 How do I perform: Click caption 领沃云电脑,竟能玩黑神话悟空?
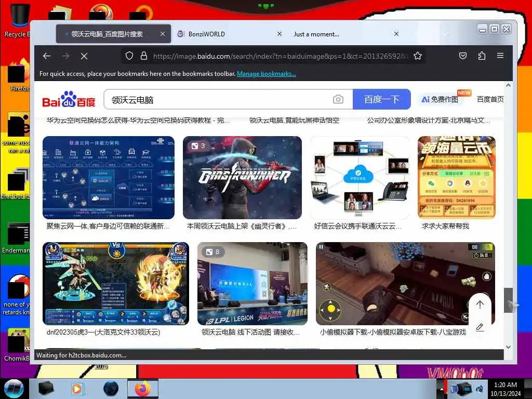(294, 121)
